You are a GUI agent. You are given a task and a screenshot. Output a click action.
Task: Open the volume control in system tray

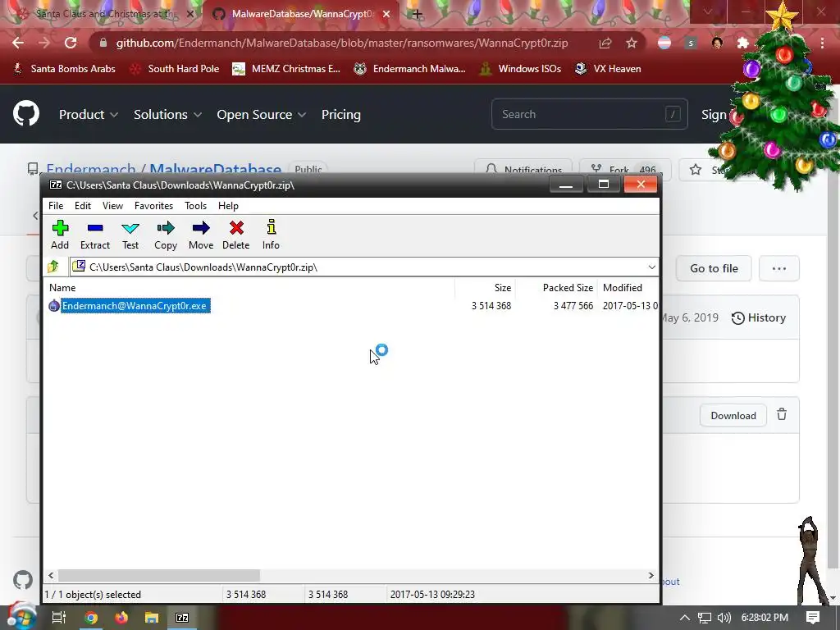tap(724, 618)
